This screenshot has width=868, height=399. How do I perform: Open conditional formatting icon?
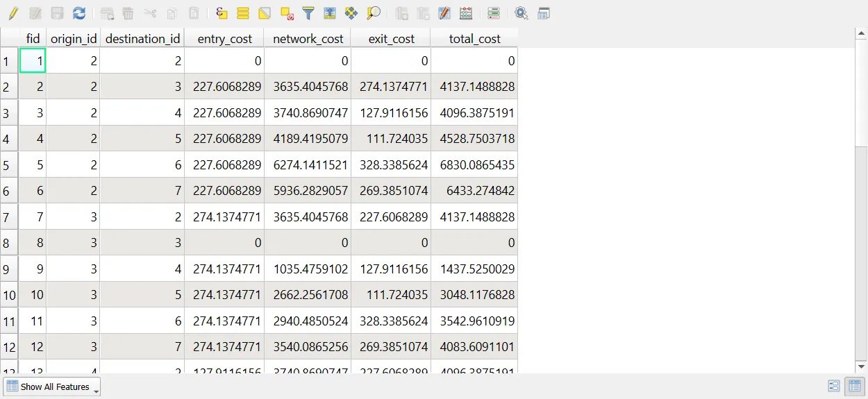click(494, 13)
